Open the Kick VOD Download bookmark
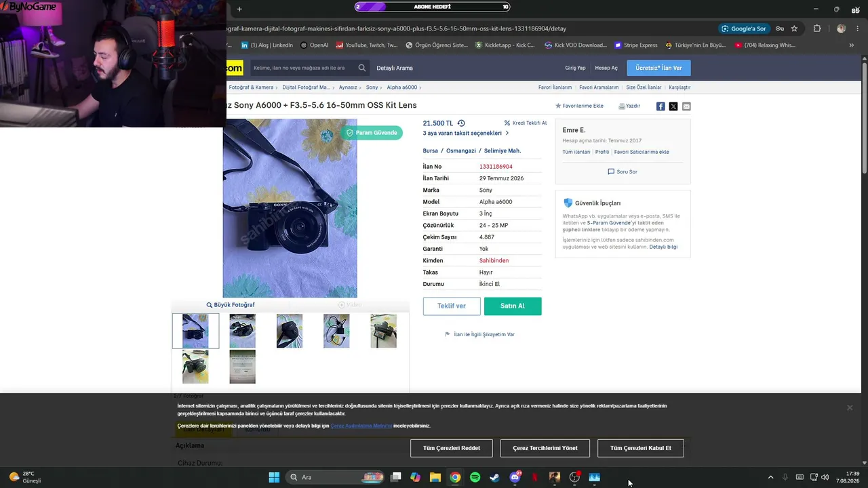 point(576,45)
